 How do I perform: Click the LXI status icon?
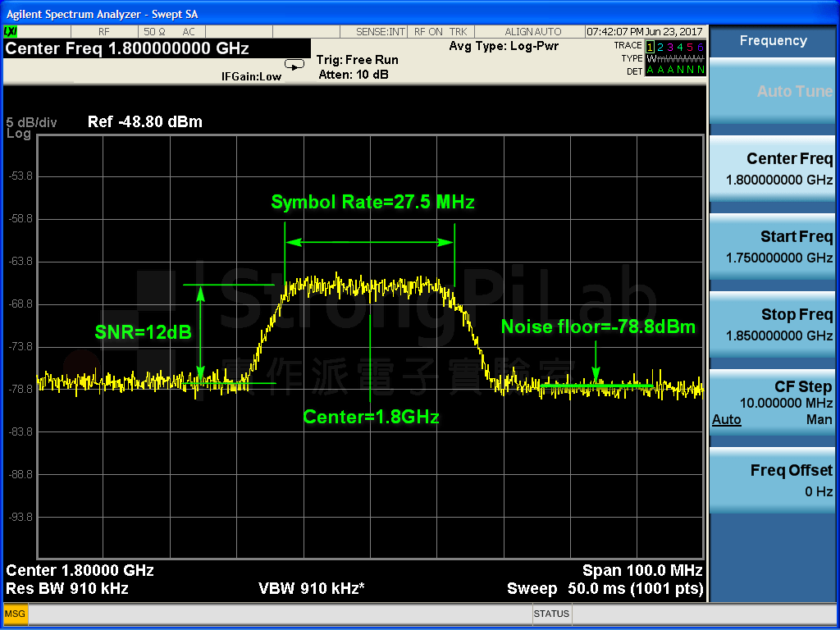pos(10,32)
